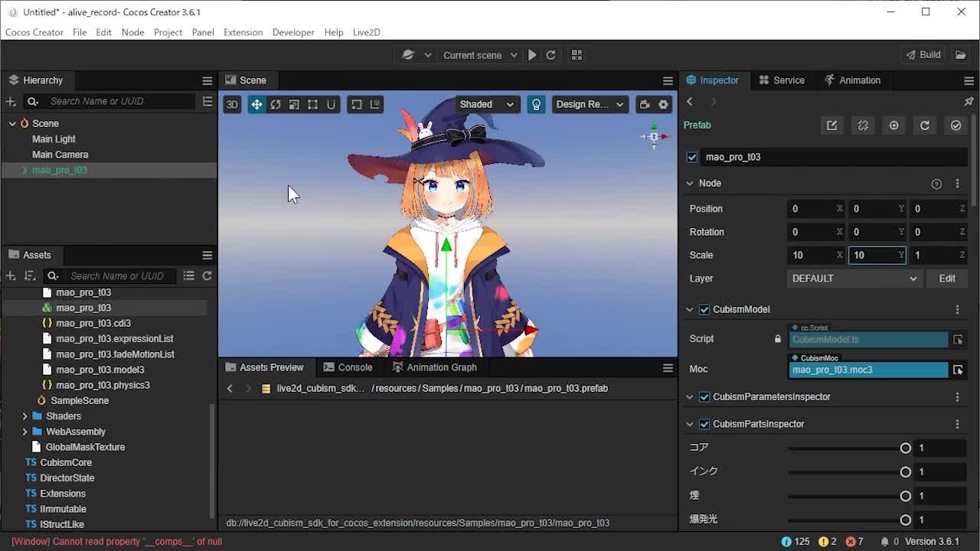The height and width of the screenshot is (551, 980).
Task: Enable the CubismPartsInspector component checkbox
Action: [704, 423]
